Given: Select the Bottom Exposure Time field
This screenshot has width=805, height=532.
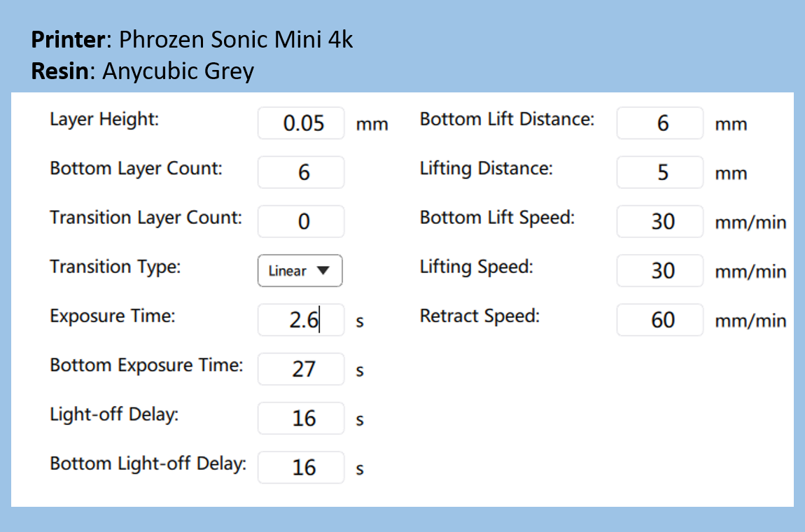Looking at the screenshot, I should tap(301, 369).
